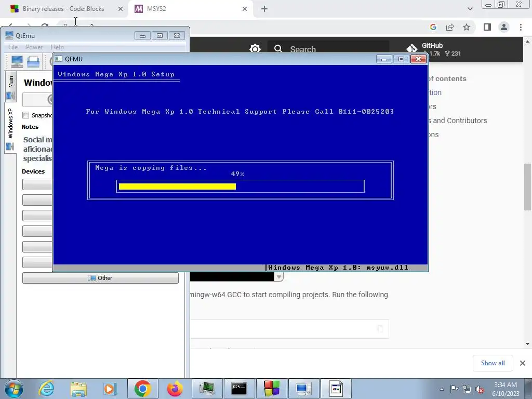Click the network tray icon
This screenshot has height=399, width=532.
coord(467,389)
